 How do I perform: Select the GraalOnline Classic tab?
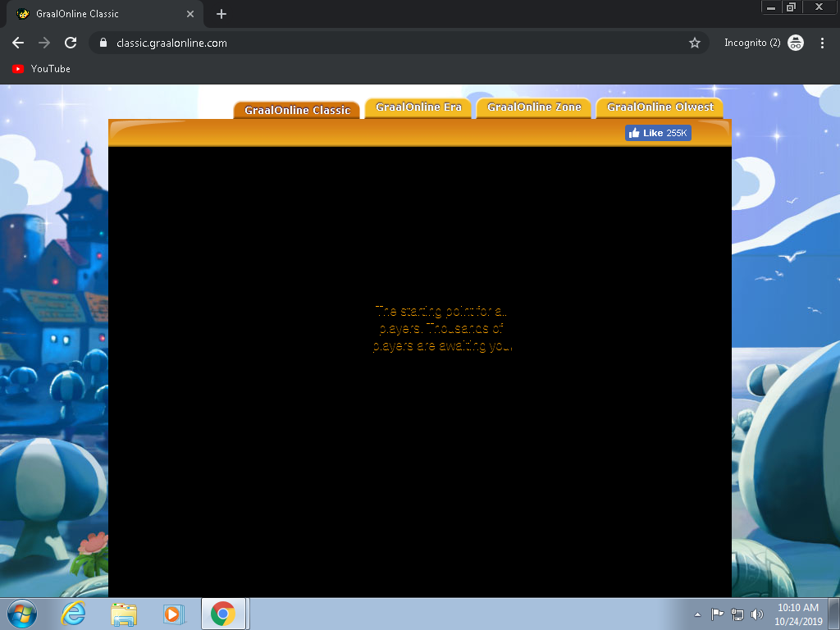coord(297,110)
